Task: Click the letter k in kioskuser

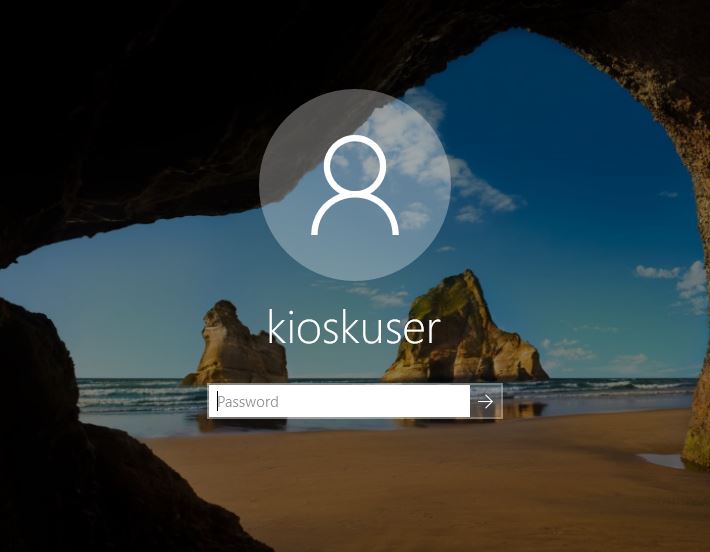Action: pos(276,325)
